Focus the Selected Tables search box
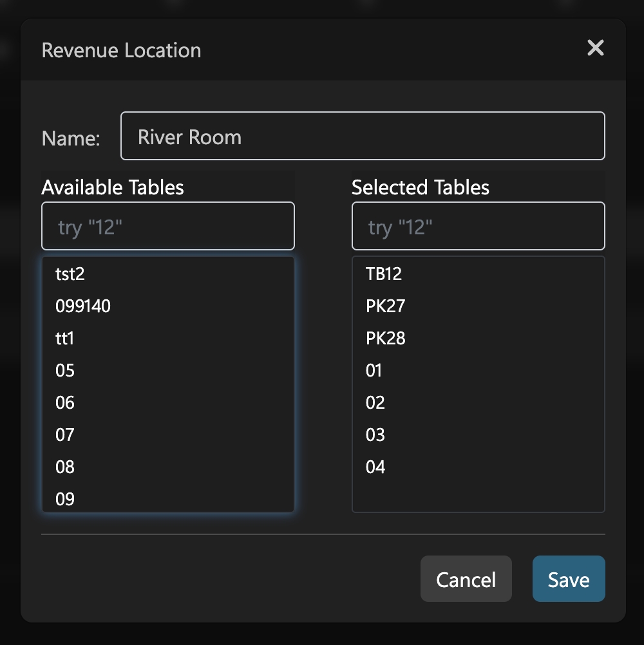 (478, 227)
